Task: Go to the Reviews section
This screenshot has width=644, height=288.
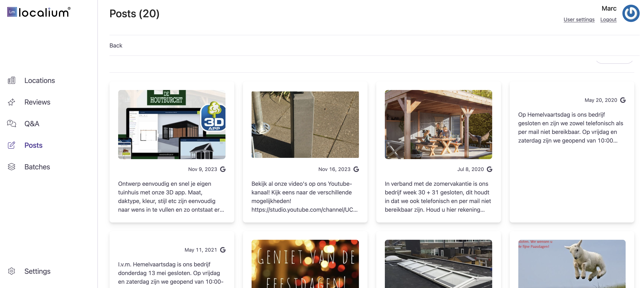Action: click(37, 102)
